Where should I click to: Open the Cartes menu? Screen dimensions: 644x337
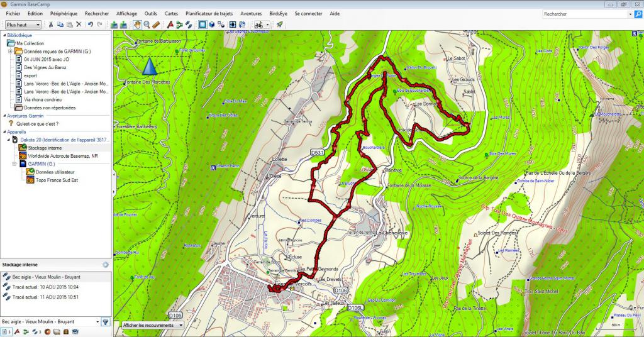click(171, 14)
